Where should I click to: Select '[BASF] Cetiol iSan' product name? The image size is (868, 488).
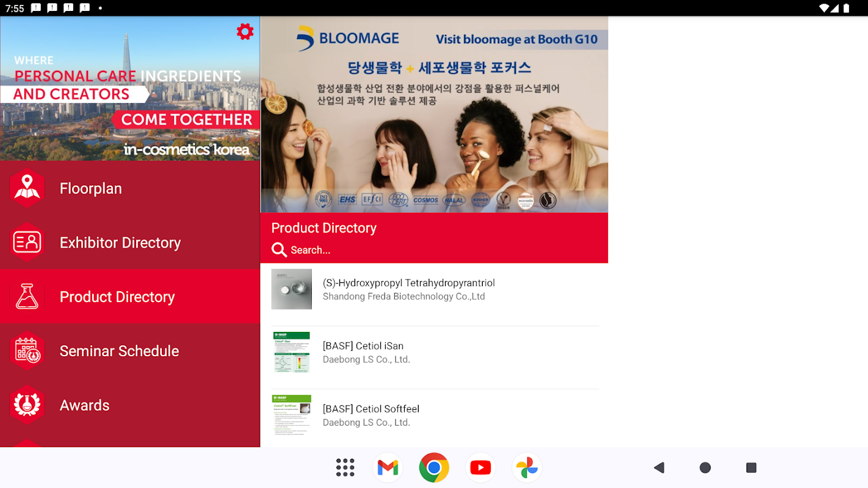363,346
